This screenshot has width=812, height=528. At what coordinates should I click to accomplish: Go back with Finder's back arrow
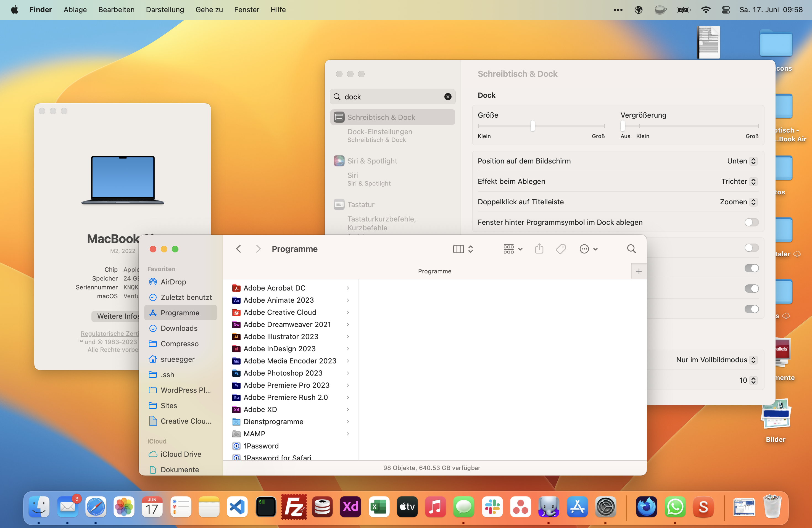(x=238, y=249)
